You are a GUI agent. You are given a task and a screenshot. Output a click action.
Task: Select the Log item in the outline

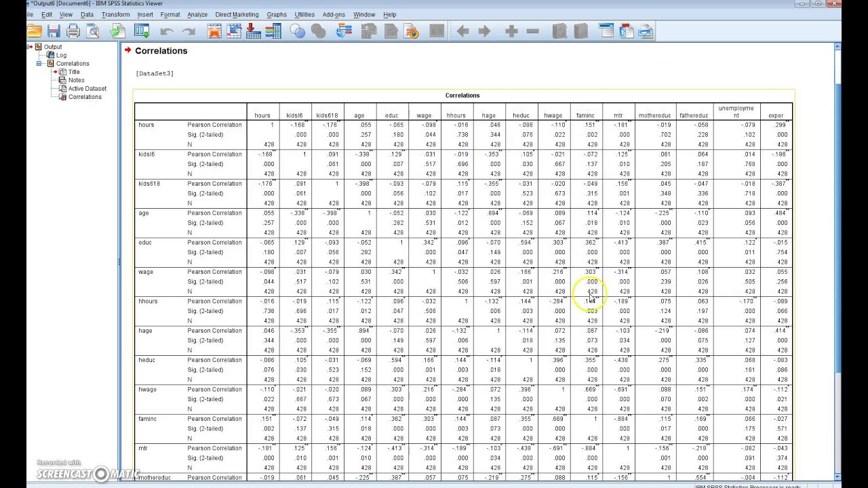click(x=61, y=56)
